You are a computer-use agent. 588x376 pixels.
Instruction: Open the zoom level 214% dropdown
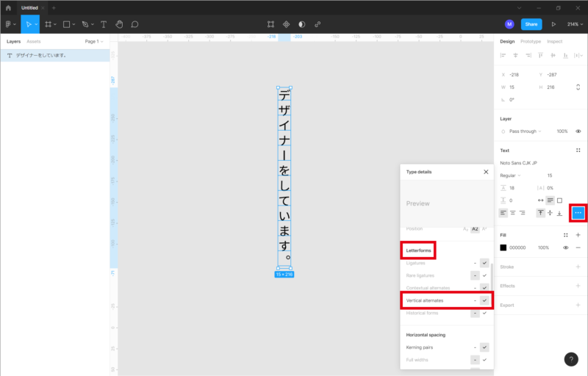(574, 24)
